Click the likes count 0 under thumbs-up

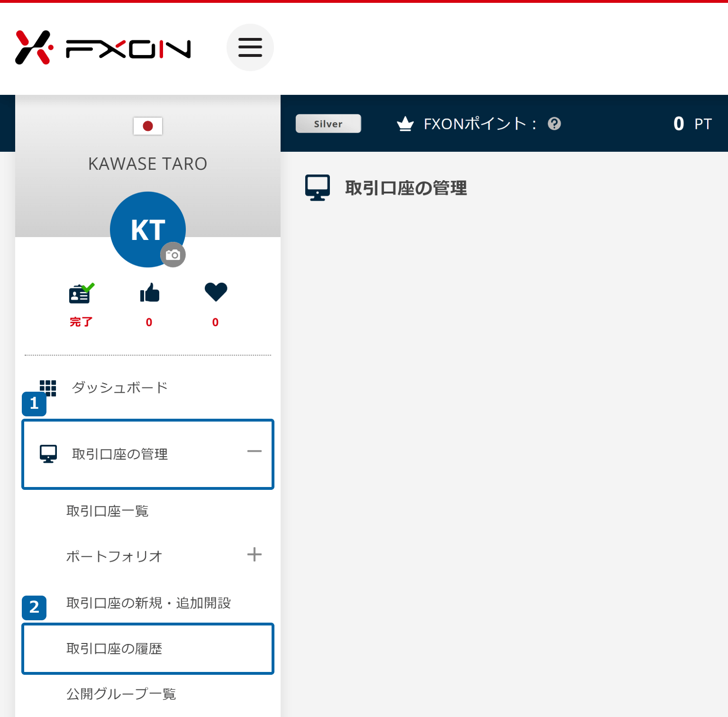[149, 322]
